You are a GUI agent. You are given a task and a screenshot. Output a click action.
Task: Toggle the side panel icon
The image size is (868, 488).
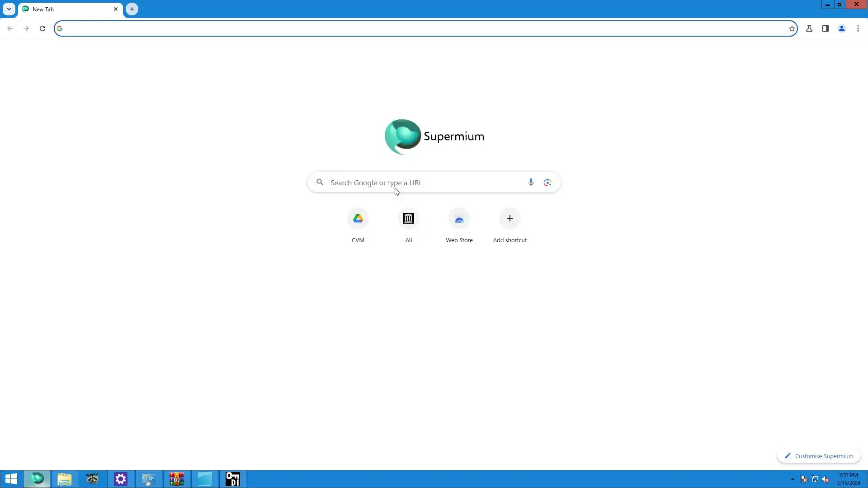point(826,28)
